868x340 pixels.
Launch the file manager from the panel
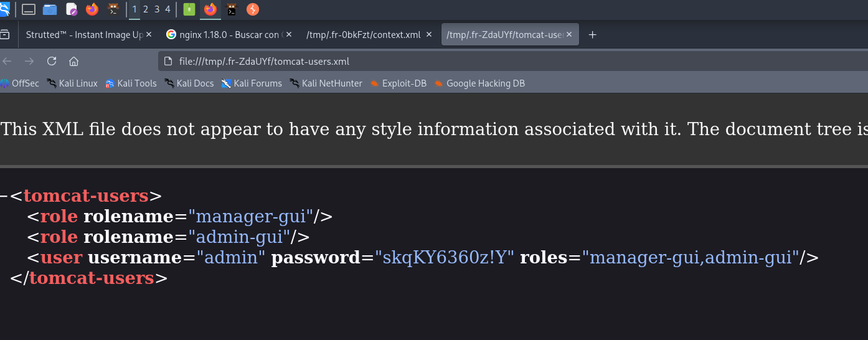pyautogui.click(x=50, y=9)
